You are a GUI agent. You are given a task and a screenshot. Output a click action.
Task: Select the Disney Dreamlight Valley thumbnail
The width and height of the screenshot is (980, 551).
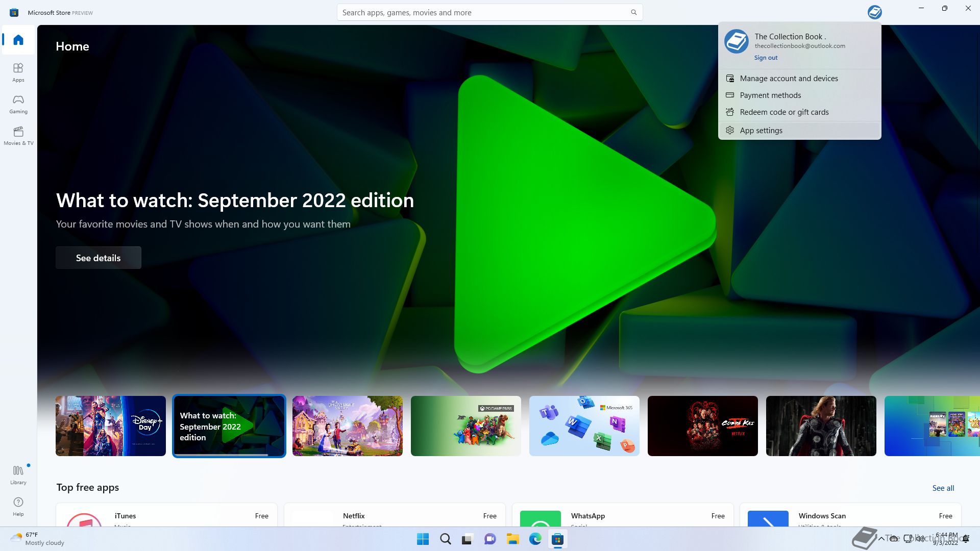coord(348,426)
